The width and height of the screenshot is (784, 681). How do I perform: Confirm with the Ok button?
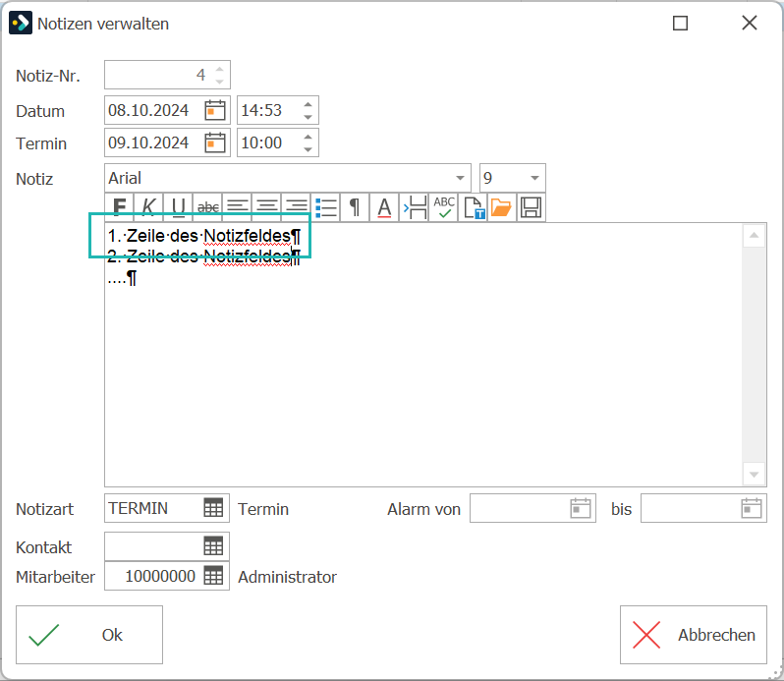click(89, 635)
